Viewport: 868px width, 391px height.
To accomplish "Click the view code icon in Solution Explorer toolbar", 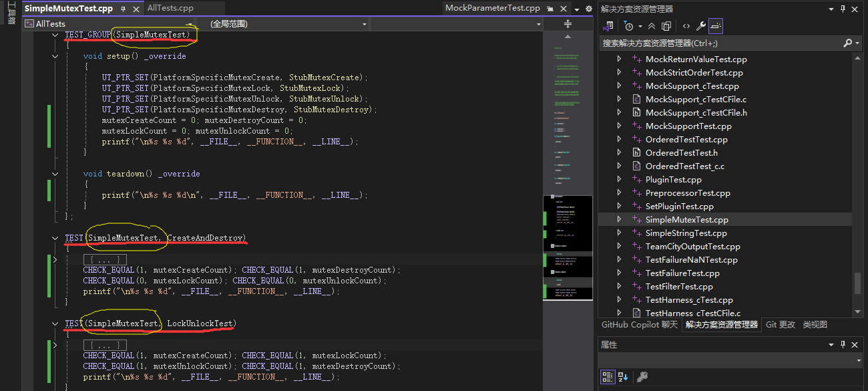I will click(x=688, y=25).
